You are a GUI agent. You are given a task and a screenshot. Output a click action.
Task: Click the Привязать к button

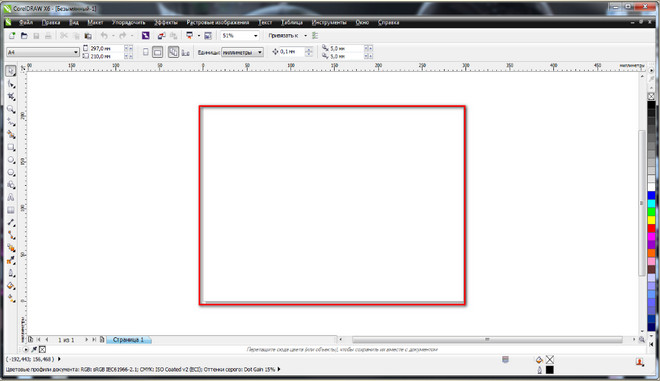283,36
